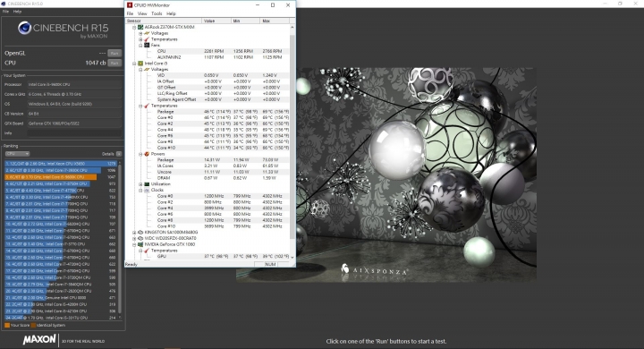Open the Cinebench File menu
Screen dimensions: 644x349
5,12
